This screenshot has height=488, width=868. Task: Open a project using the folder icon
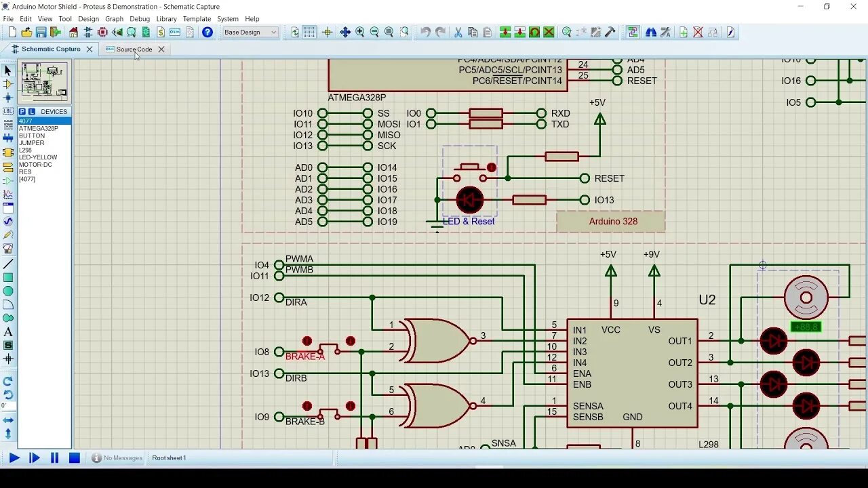[x=26, y=33]
